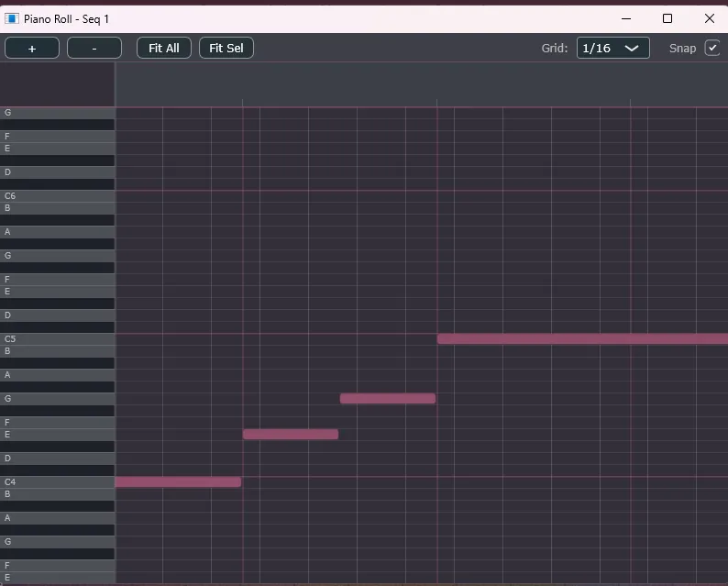Click the Piano Roll window app icon
The height and width of the screenshot is (586, 728).
(x=12, y=18)
